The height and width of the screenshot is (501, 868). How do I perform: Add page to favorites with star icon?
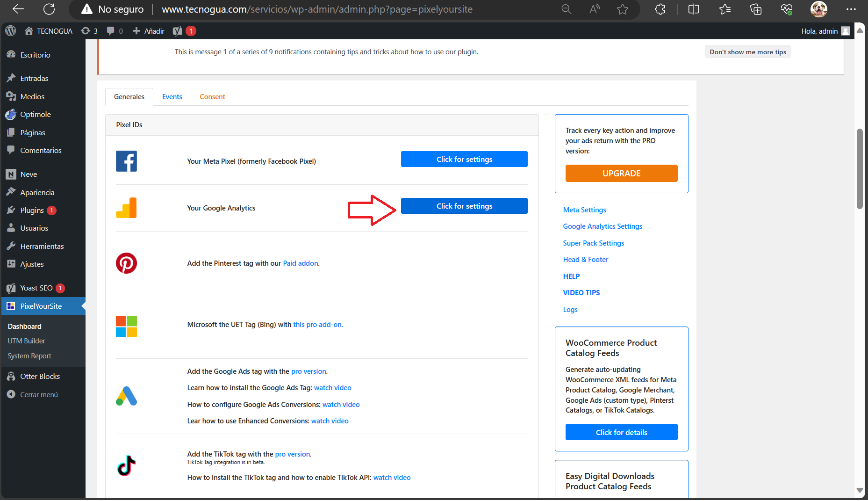tap(623, 9)
